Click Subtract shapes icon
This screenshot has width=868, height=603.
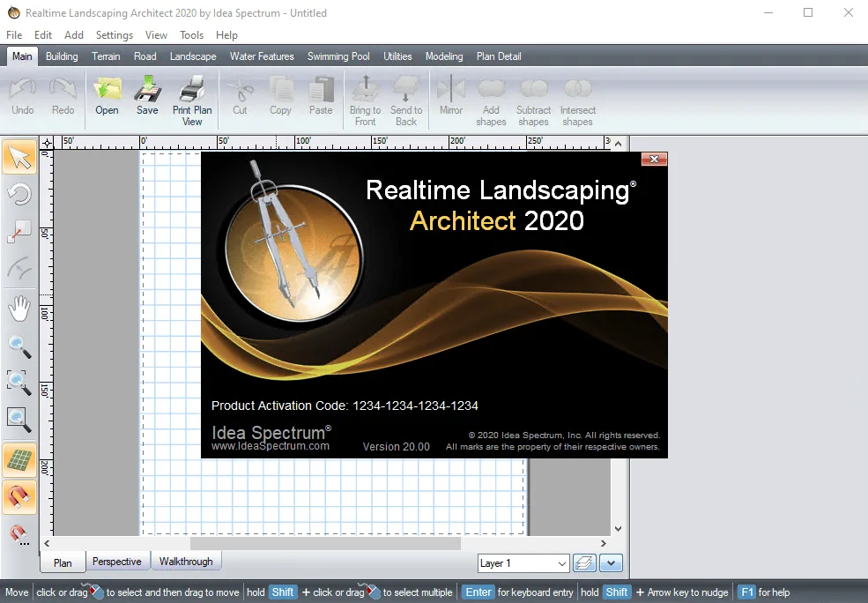534,88
